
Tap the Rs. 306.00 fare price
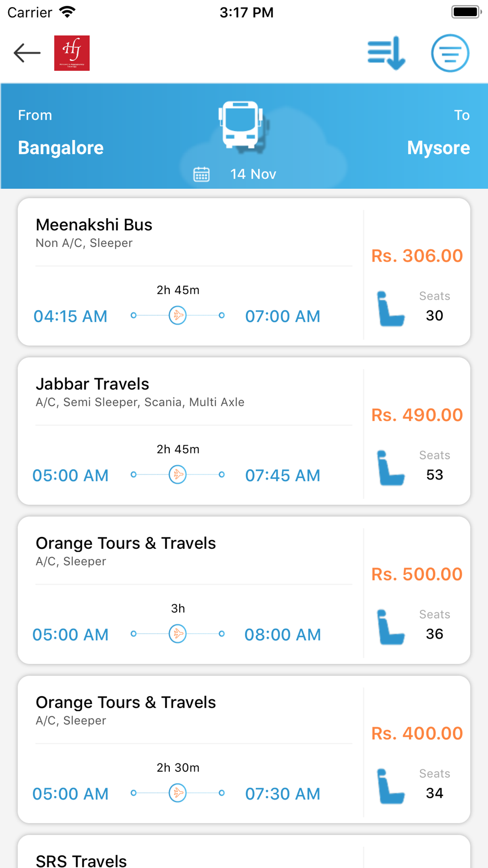coord(417,256)
